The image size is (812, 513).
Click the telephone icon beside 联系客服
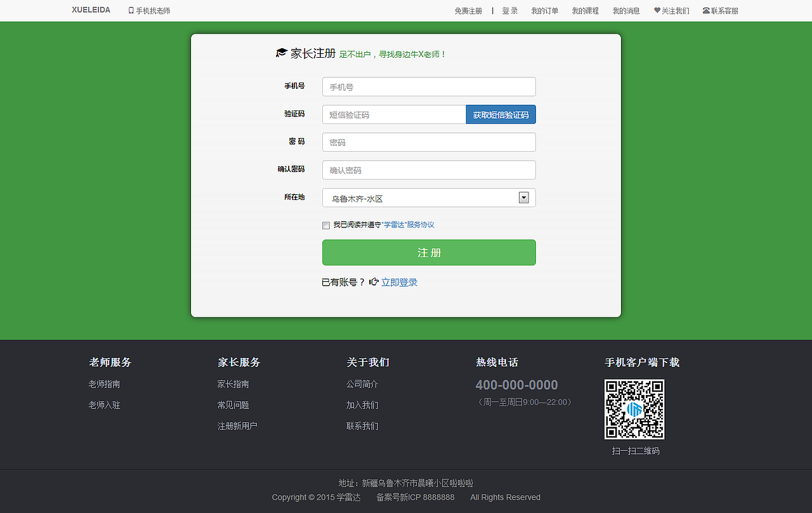click(x=706, y=11)
